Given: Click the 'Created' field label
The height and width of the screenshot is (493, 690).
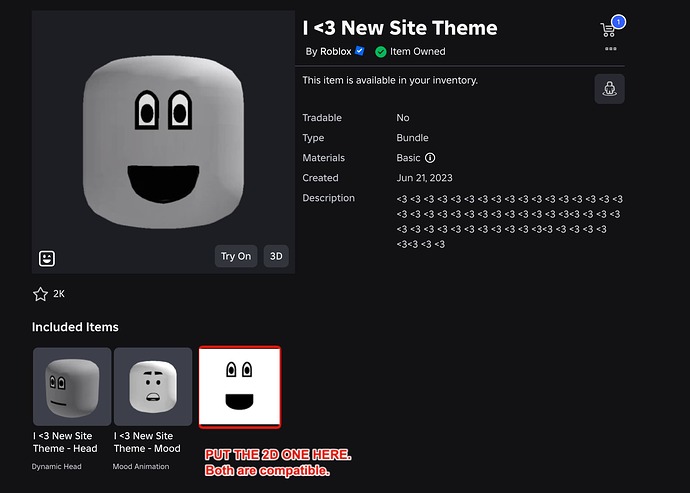Looking at the screenshot, I should coord(320,178).
